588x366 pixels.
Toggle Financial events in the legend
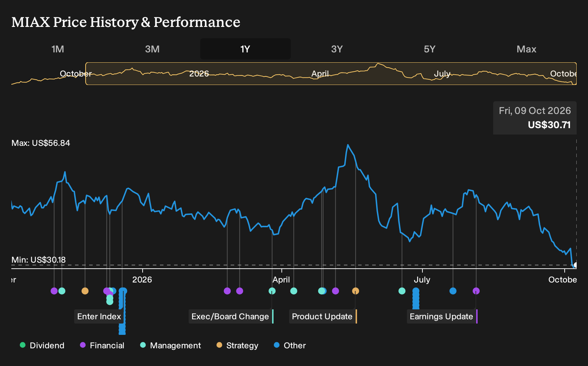pyautogui.click(x=102, y=345)
